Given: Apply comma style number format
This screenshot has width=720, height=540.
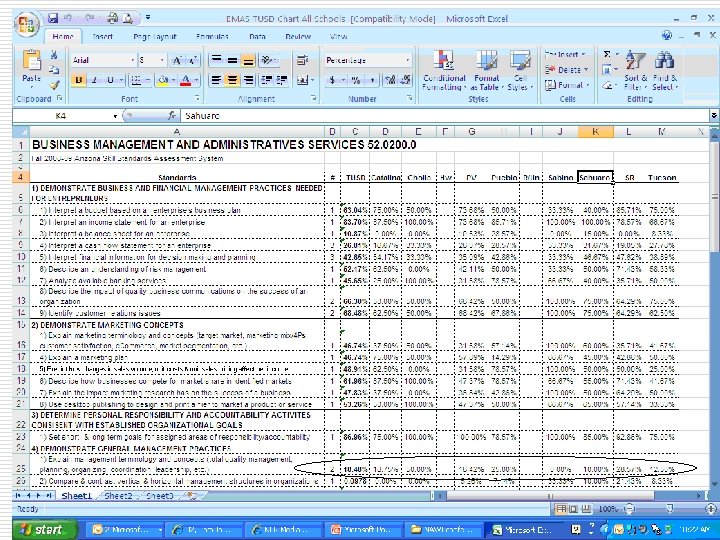Looking at the screenshot, I should pyautogui.click(x=372, y=80).
